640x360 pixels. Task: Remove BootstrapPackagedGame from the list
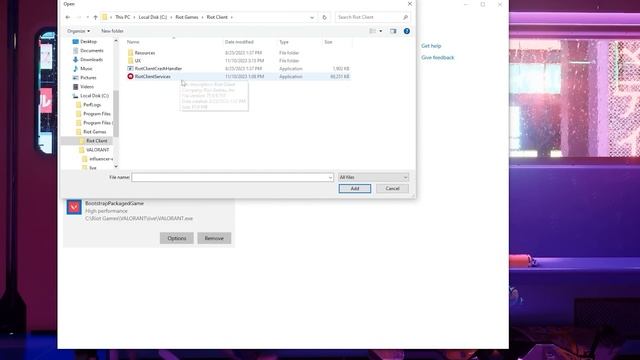pos(214,238)
